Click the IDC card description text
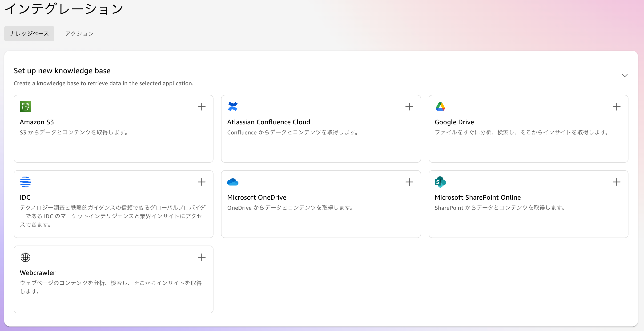The width and height of the screenshot is (644, 331). [113, 216]
